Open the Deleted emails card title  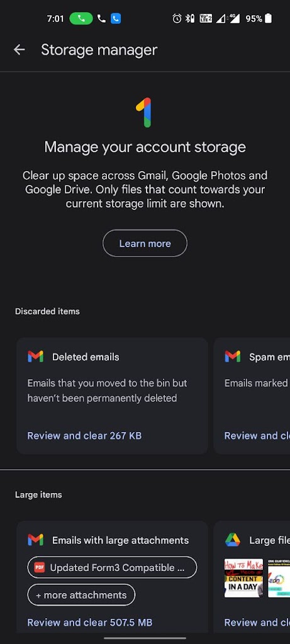pos(86,357)
